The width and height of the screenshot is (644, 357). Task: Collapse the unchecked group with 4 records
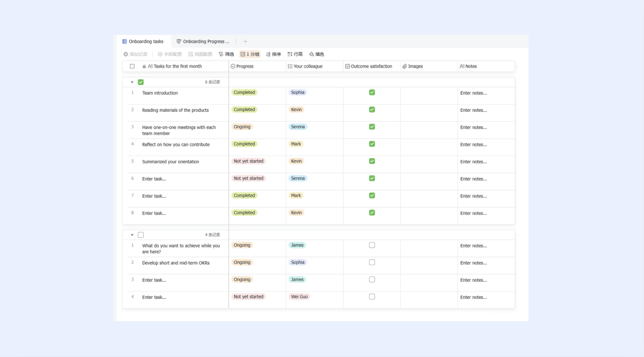pos(132,235)
